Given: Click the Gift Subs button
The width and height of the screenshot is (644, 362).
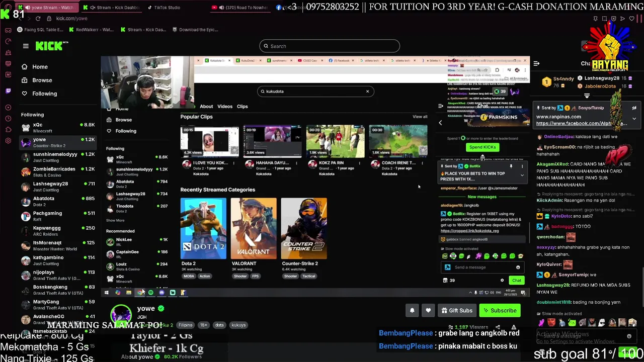Looking at the screenshot, I should point(457,310).
